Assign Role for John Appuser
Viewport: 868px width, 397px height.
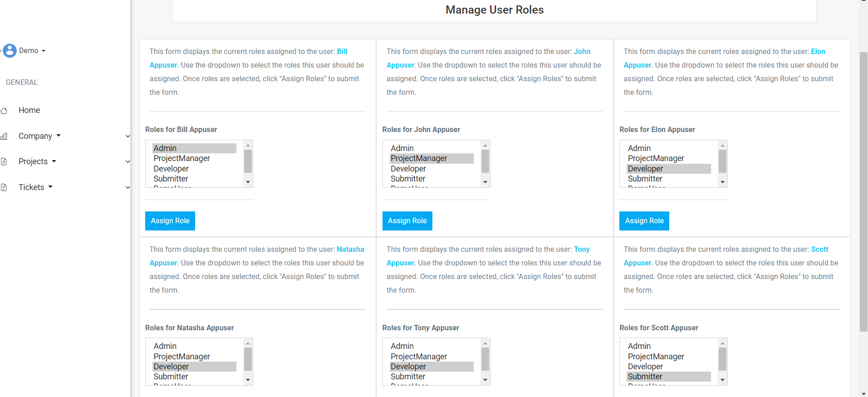tap(407, 221)
